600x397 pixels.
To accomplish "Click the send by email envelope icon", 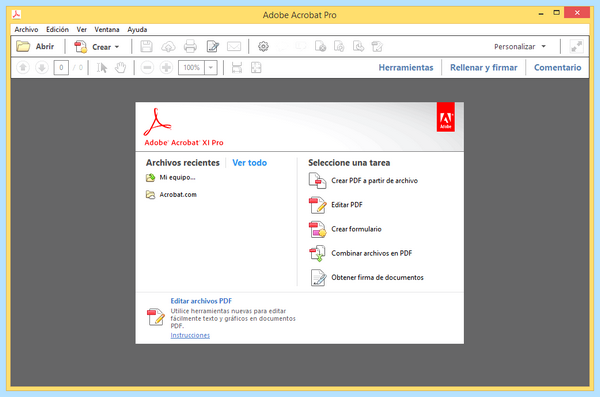I will click(234, 47).
